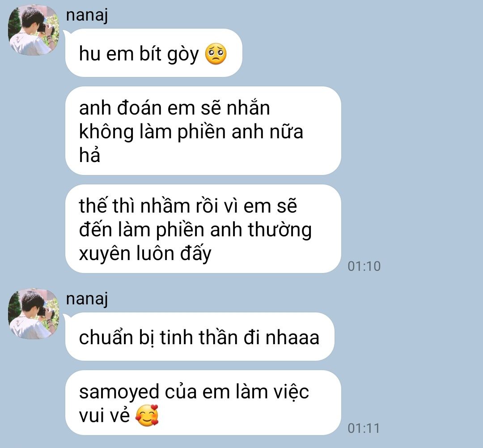
Task: Tap the first nanaj sender name
Action: coord(87,15)
